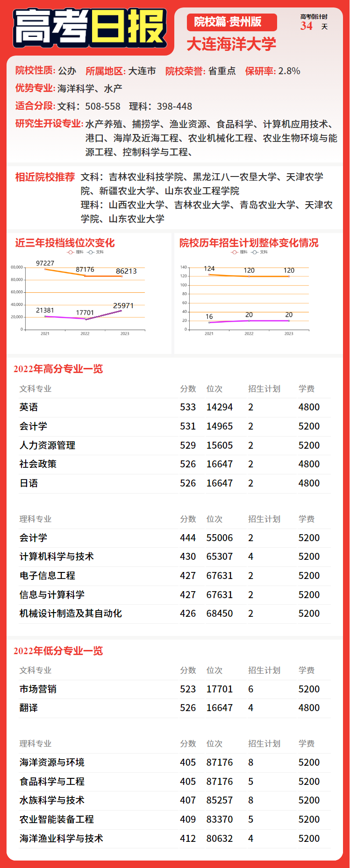Click score 531 in 文科 会计学 row
This screenshot has height=868, width=350.
188,426
